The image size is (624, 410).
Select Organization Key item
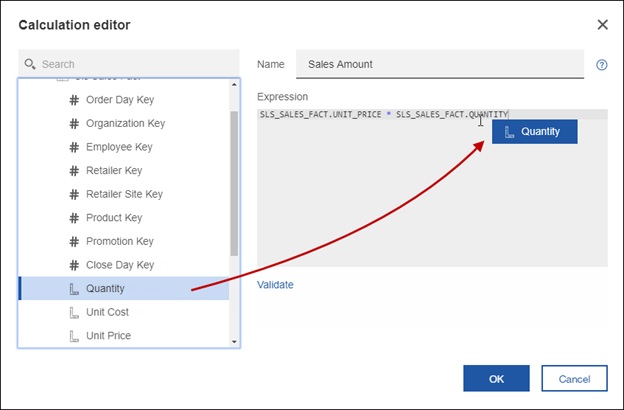[x=124, y=123]
